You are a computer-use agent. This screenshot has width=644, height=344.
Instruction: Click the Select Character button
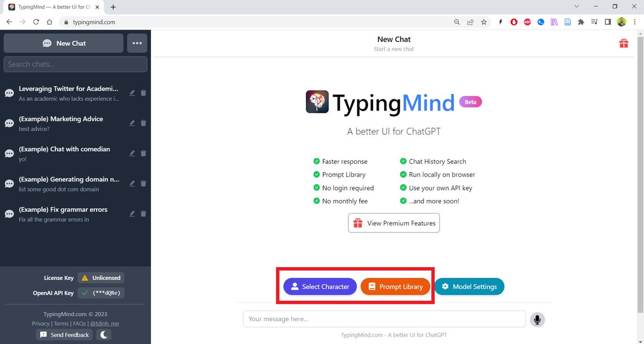(319, 287)
